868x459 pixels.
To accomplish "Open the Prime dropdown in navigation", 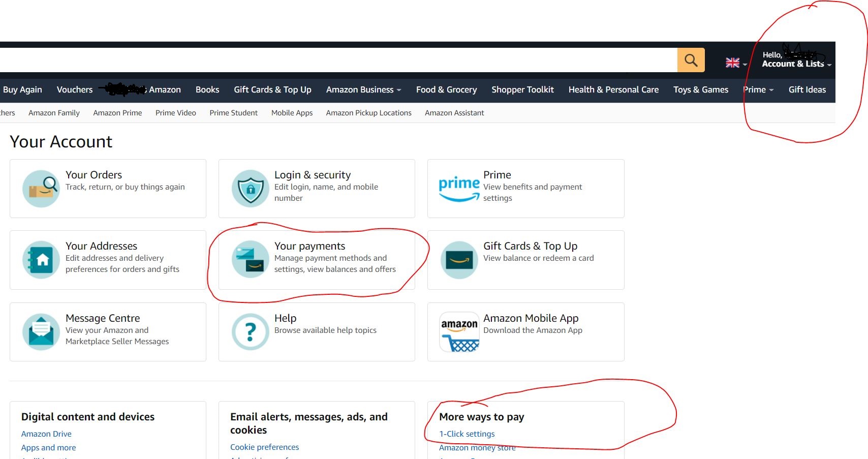I will pyautogui.click(x=758, y=90).
